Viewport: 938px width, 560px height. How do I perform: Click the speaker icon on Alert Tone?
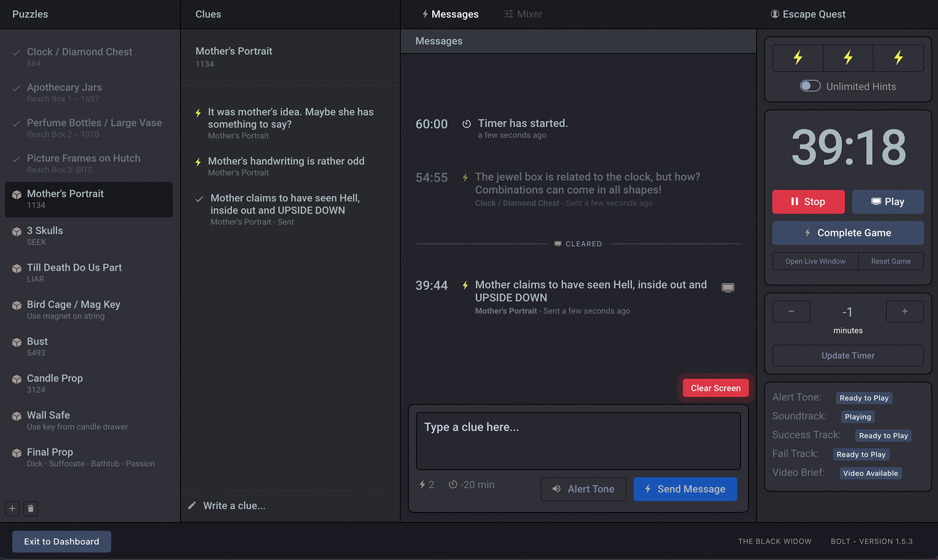(x=556, y=489)
